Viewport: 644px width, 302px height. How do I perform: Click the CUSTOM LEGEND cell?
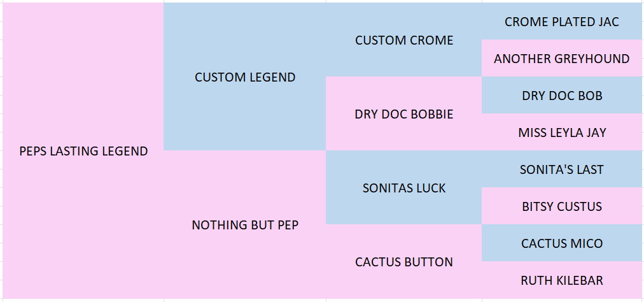pos(245,77)
